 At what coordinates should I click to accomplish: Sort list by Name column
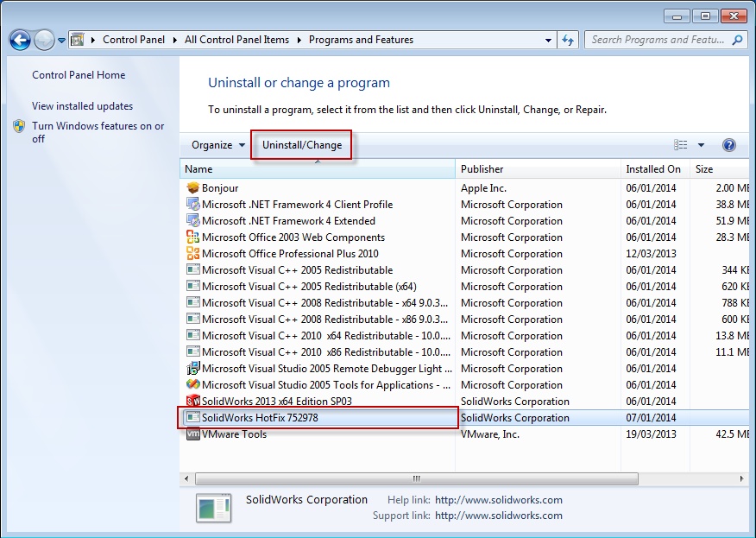point(318,169)
